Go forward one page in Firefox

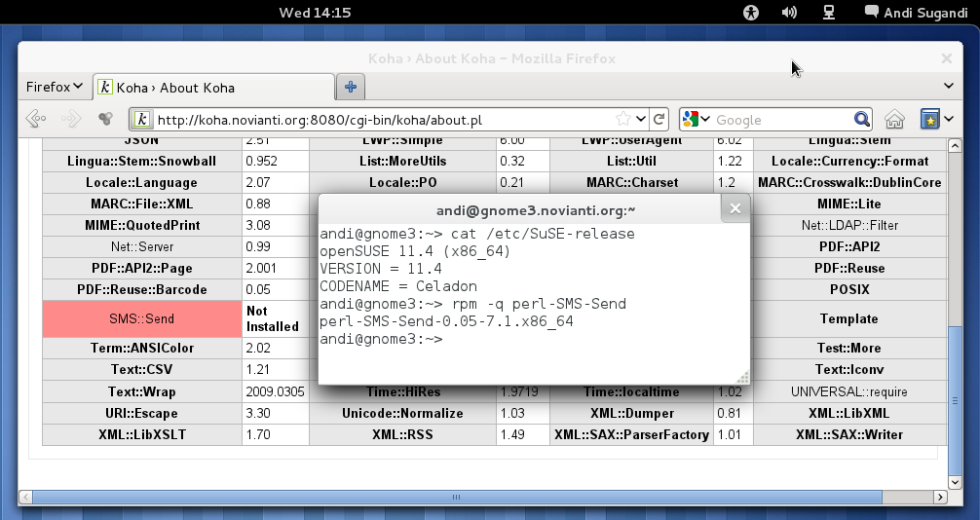71,119
